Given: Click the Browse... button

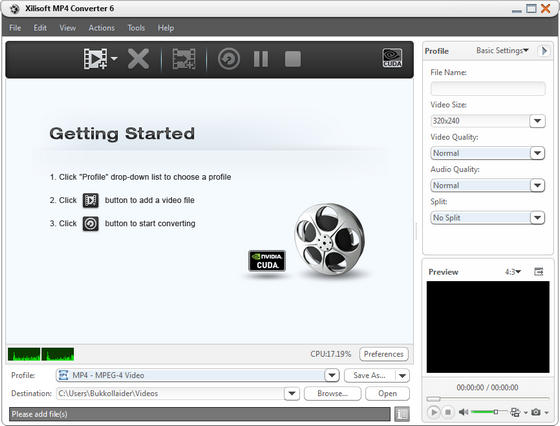Looking at the screenshot, I should point(332,394).
